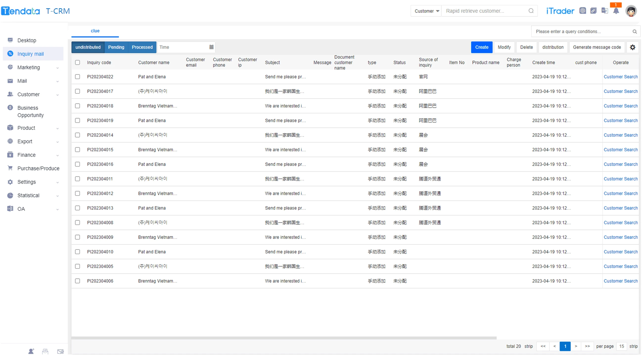Image resolution: width=644 pixels, height=364 pixels.
Task: Click the link icon in top bar
Action: coord(593,11)
